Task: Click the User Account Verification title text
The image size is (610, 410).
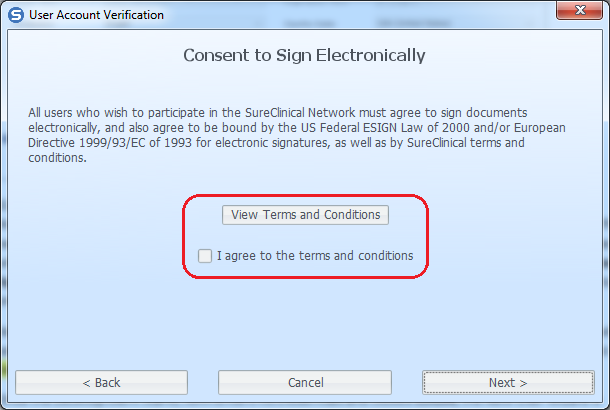Action: click(x=96, y=15)
